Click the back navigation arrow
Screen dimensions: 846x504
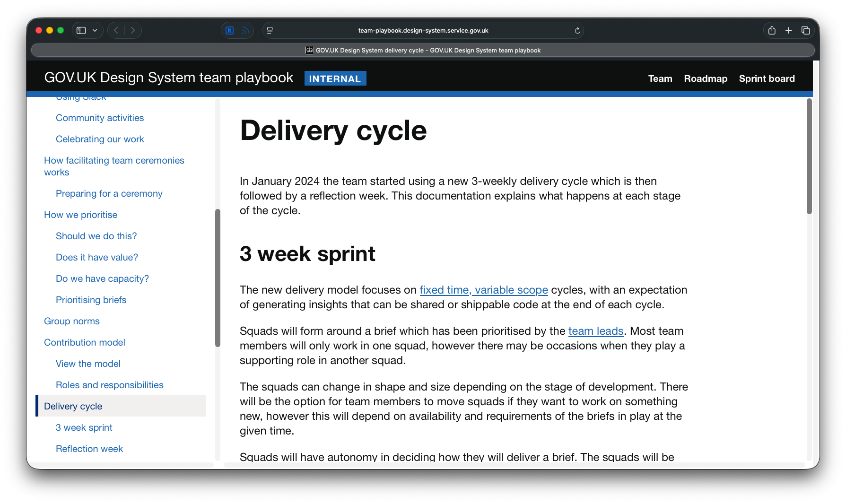pyautogui.click(x=116, y=30)
